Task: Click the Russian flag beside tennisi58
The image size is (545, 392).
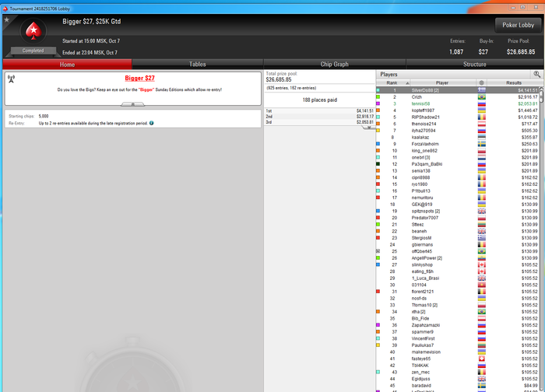Action: [x=482, y=103]
